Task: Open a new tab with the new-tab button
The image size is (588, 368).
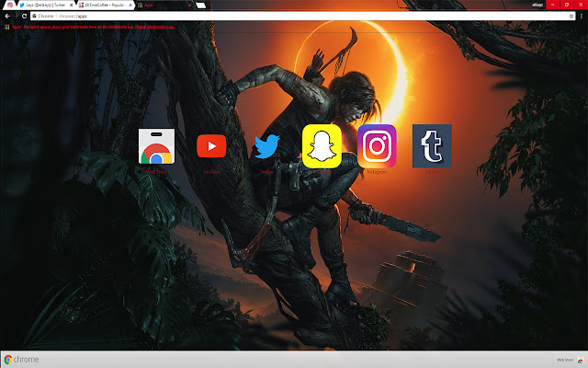Action: coord(201,6)
